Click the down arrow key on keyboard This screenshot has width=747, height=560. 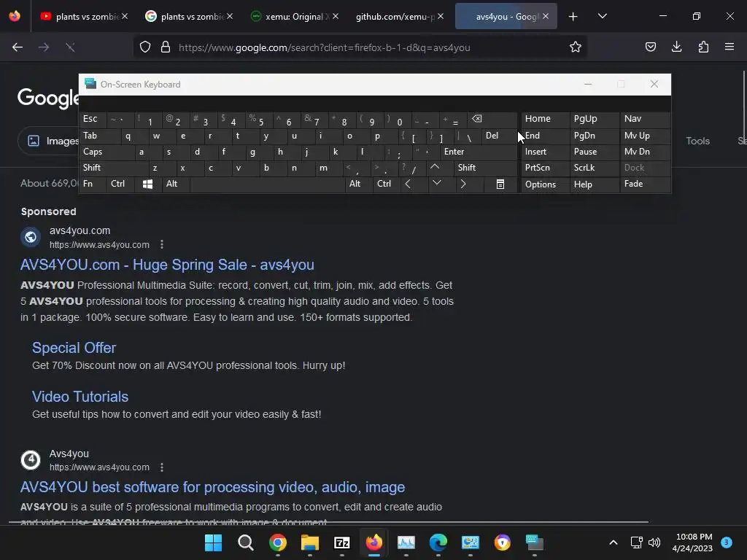point(436,183)
